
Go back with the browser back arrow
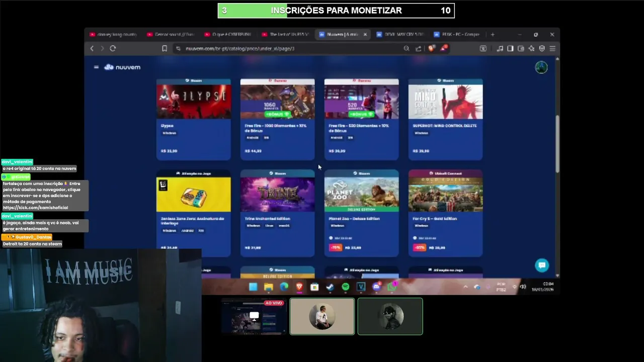click(92, 48)
